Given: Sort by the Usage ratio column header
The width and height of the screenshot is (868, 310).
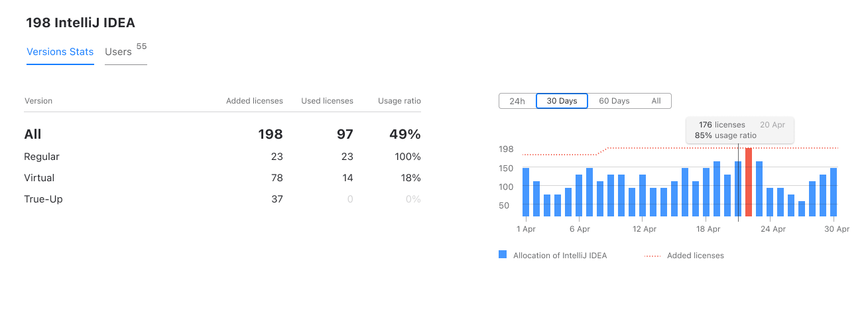Looking at the screenshot, I should [x=400, y=101].
